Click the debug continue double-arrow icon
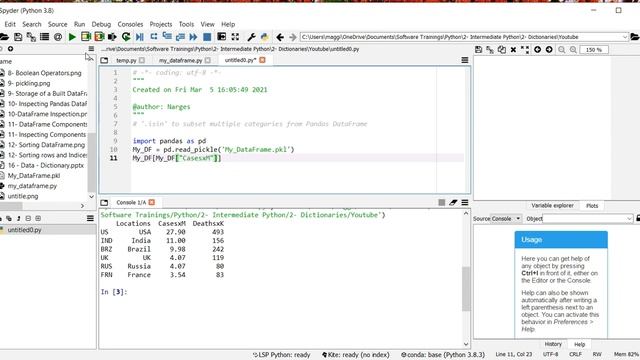The image size is (640, 360). (x=193, y=37)
